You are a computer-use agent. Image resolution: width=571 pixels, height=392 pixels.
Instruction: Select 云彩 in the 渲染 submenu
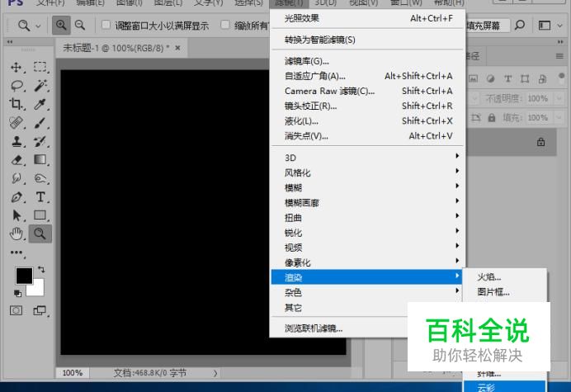(505, 386)
